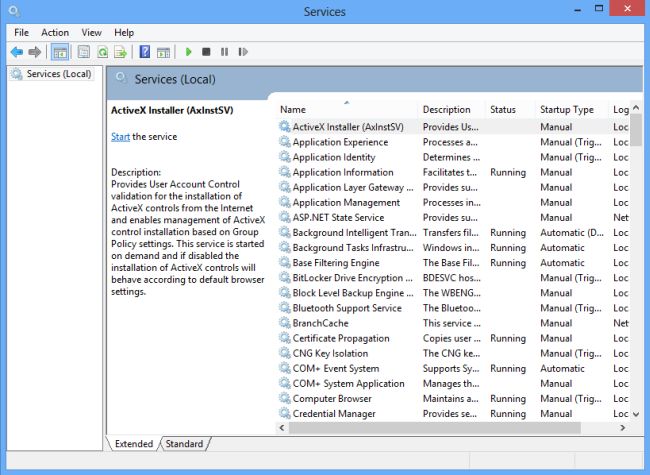
Task: Switch to the Standard tab
Action: click(184, 443)
